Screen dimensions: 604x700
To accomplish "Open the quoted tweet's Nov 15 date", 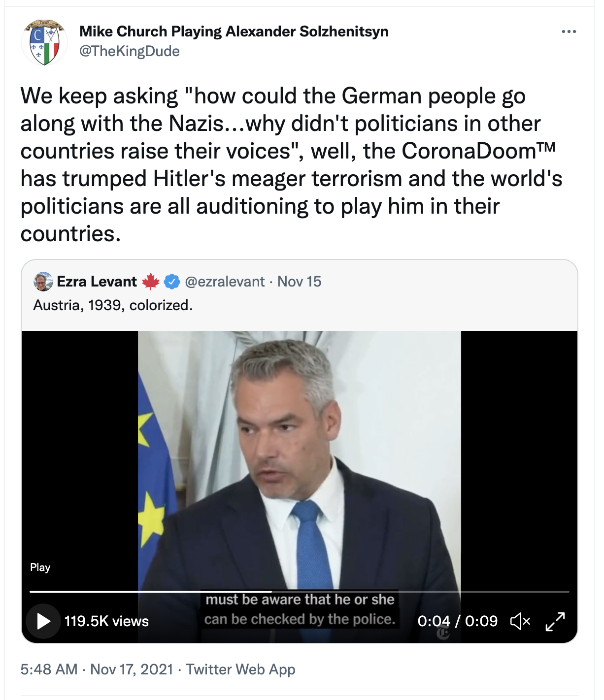I will 299,282.
